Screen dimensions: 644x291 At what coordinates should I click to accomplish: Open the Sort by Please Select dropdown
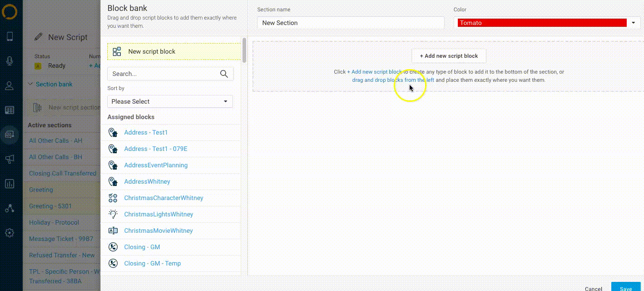170,101
